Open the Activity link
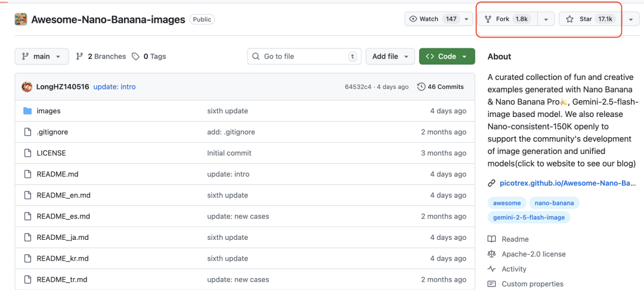Screen dimensions: 644x290 pyautogui.click(x=514, y=269)
